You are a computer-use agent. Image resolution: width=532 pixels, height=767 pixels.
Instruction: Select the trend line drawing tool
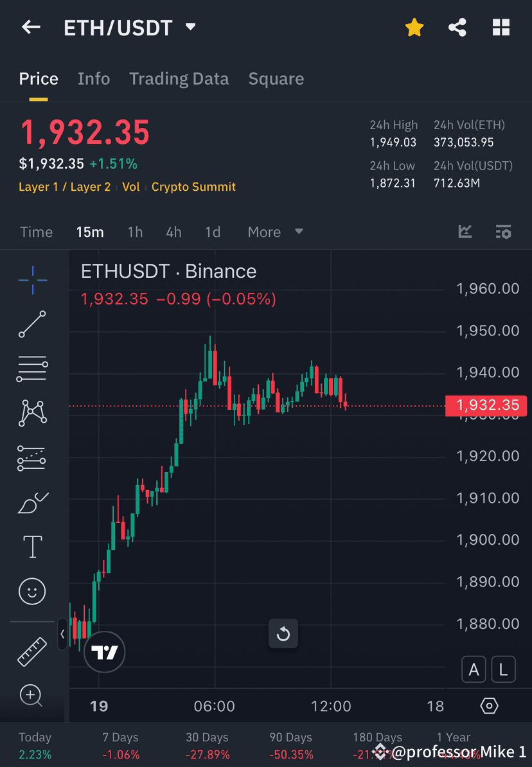pyautogui.click(x=32, y=324)
